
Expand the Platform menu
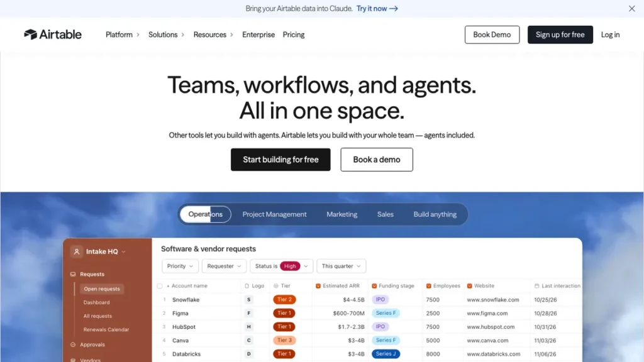[123, 35]
